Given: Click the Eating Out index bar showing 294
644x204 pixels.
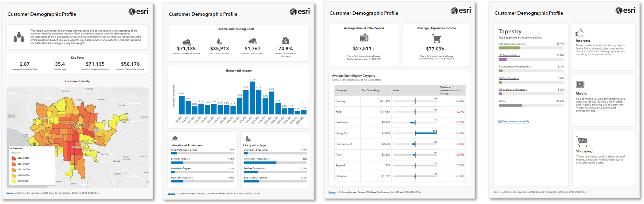Looking at the screenshot, I should [x=426, y=133].
